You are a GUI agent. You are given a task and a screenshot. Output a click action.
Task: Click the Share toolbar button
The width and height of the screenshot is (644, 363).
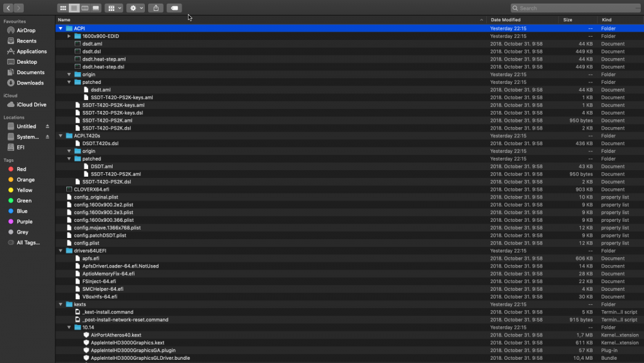(x=156, y=8)
